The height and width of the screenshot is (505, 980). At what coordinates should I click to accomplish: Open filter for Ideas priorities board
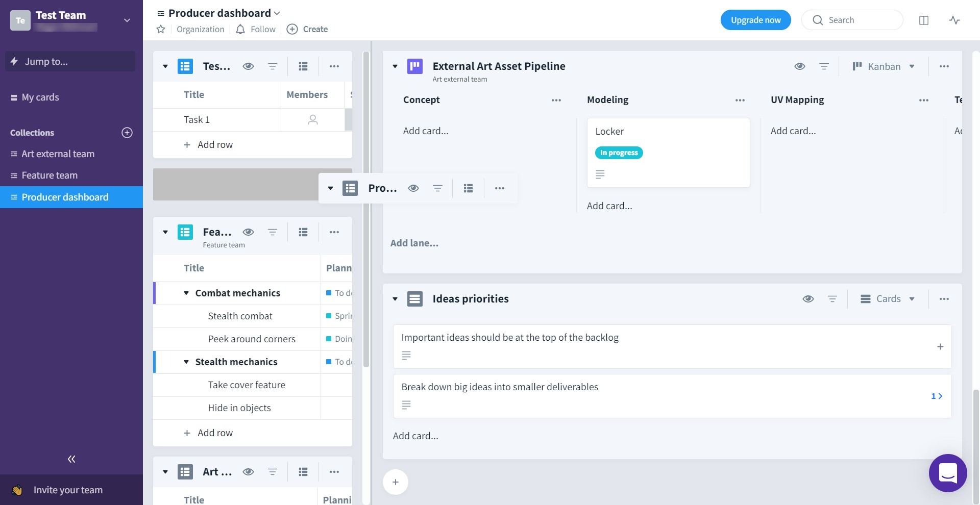coord(832,299)
